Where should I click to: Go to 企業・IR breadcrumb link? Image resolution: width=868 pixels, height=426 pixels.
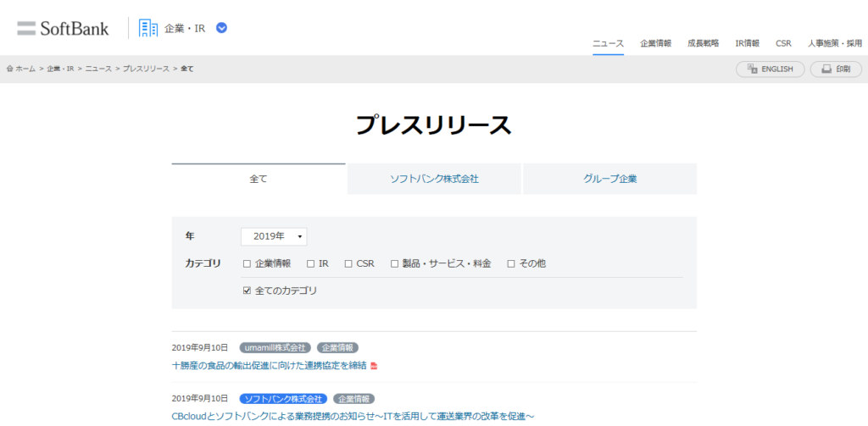click(60, 69)
